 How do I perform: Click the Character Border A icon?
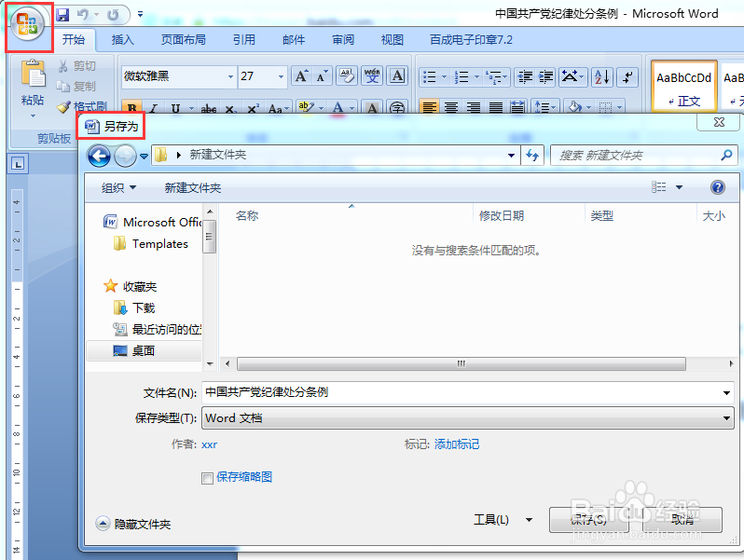coord(397,76)
